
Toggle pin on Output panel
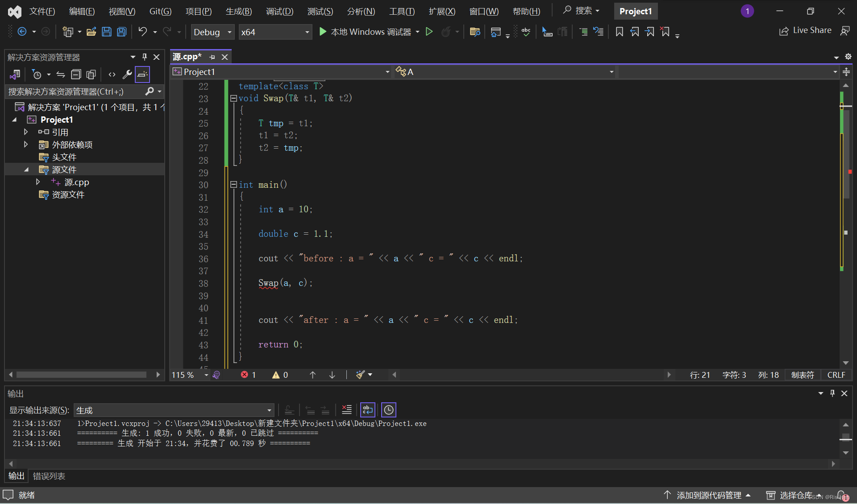click(832, 393)
